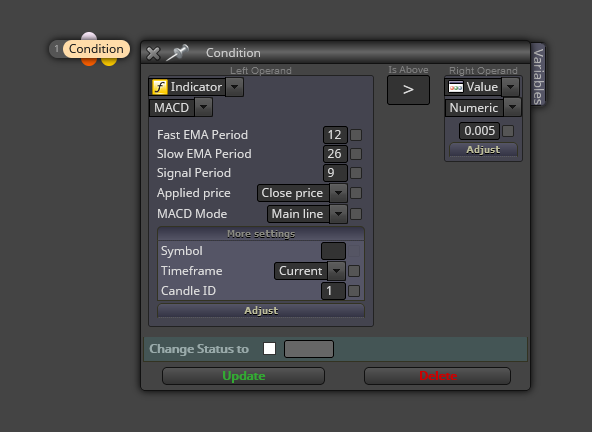Viewport: 592px width, 432px height.
Task: Toggle the Symbol row checkbox
Action: pos(354,251)
